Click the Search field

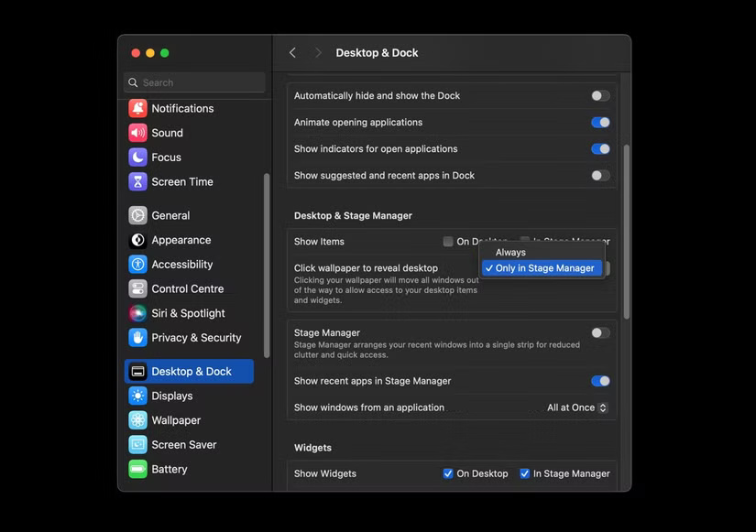point(192,82)
